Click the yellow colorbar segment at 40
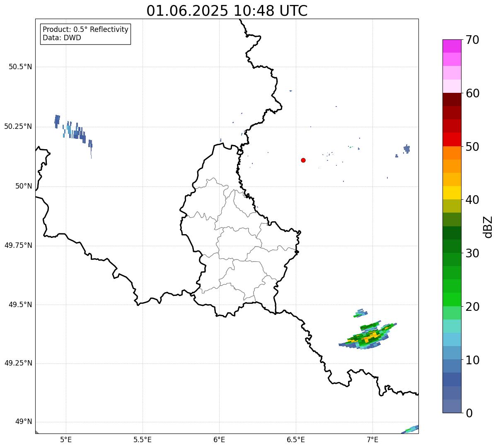 pos(452,193)
